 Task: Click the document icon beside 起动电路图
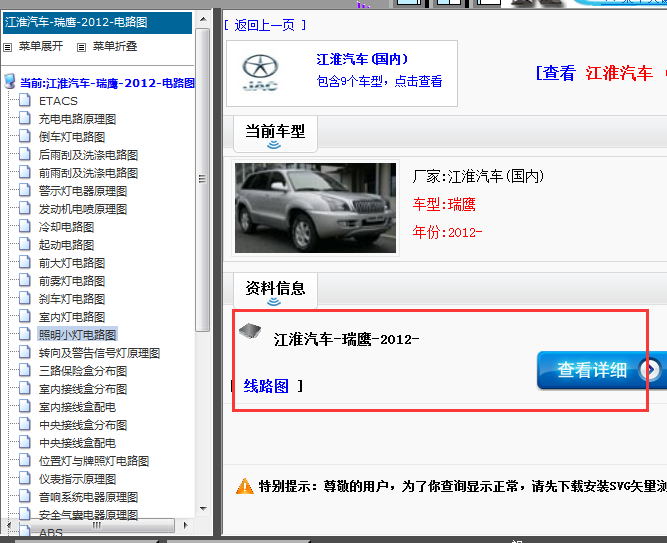pyautogui.click(x=25, y=244)
